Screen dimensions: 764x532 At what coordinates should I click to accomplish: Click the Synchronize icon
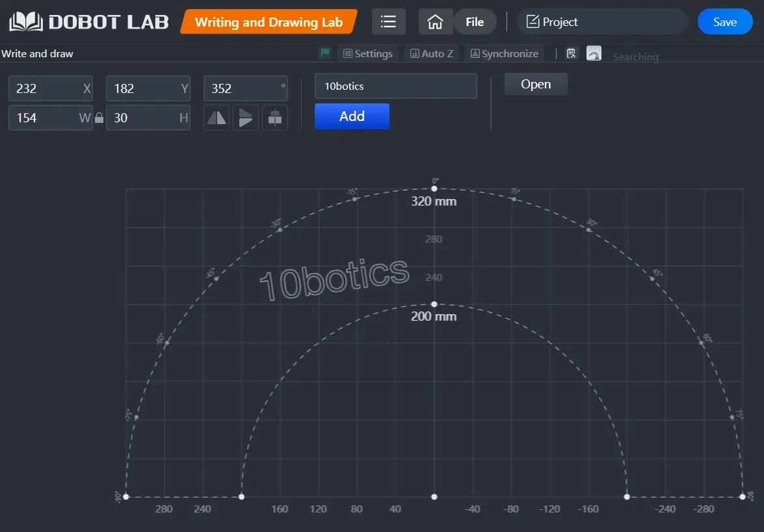(504, 53)
